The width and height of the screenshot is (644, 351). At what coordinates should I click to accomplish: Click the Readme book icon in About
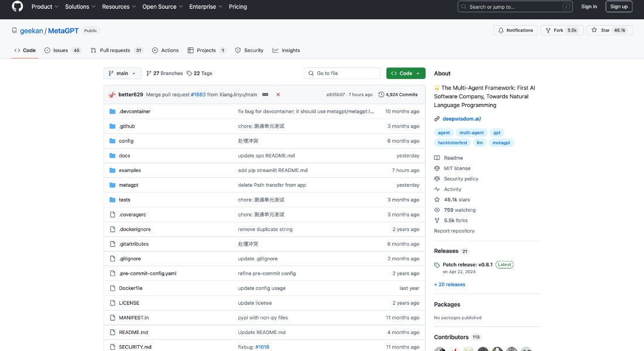tap(436, 157)
